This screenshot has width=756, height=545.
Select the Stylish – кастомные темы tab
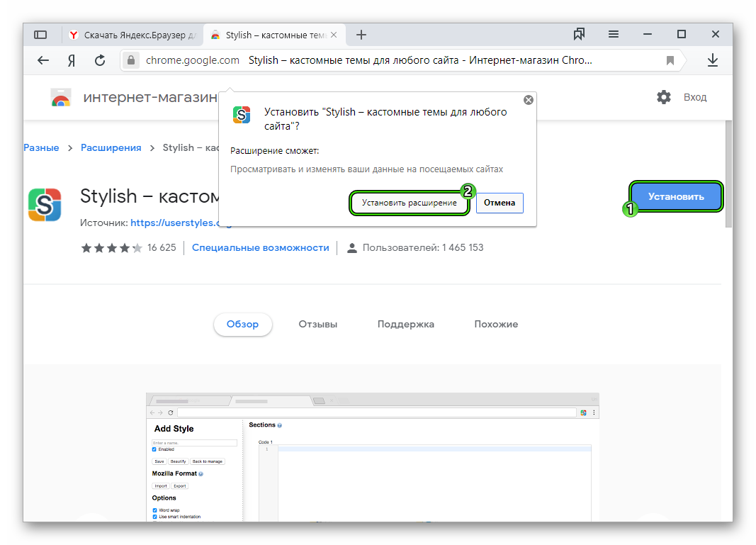[274, 35]
